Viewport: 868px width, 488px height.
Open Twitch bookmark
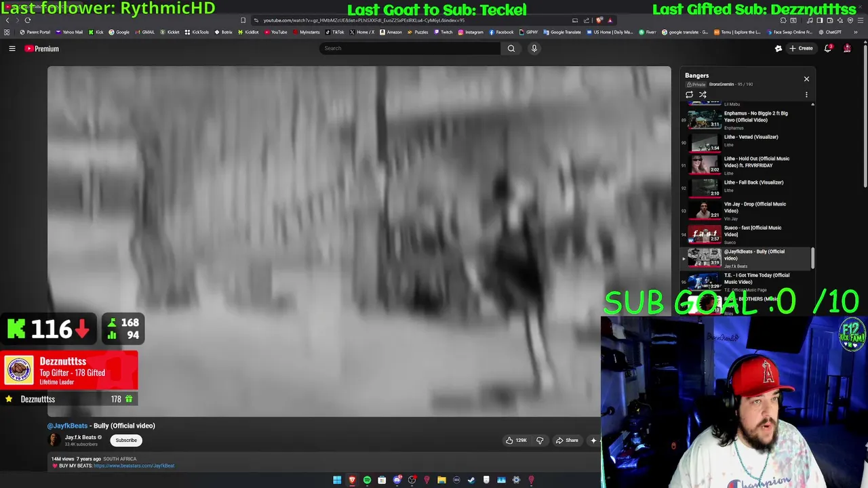(443, 32)
